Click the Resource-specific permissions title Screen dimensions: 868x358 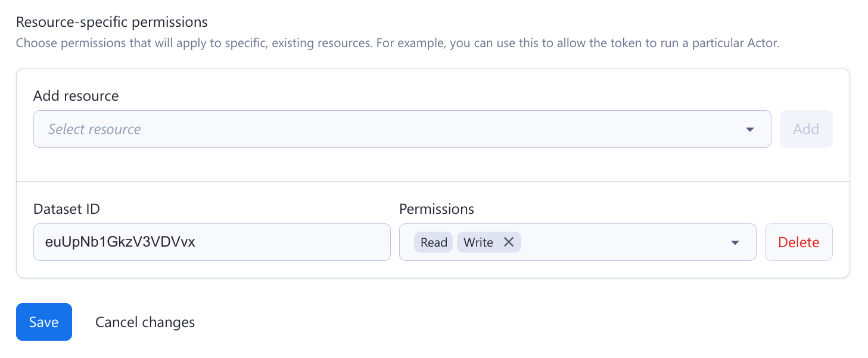tap(112, 21)
